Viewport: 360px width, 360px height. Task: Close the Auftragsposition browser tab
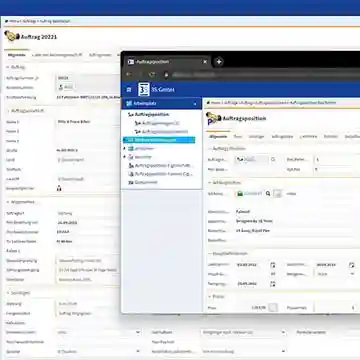(205, 62)
